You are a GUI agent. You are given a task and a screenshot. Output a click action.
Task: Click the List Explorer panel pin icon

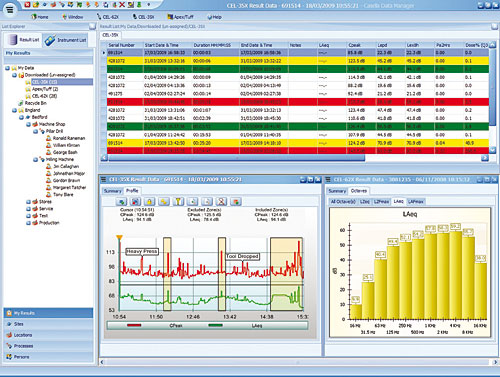pyautogui.click(x=92, y=26)
